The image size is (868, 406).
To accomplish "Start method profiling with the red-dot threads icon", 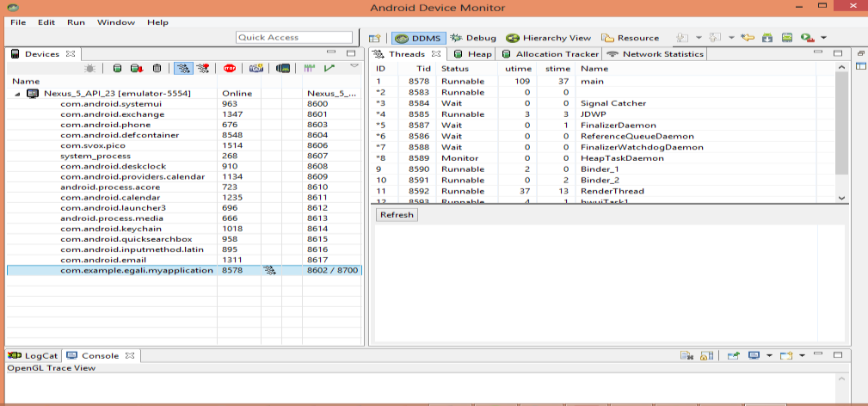I will click(x=203, y=68).
